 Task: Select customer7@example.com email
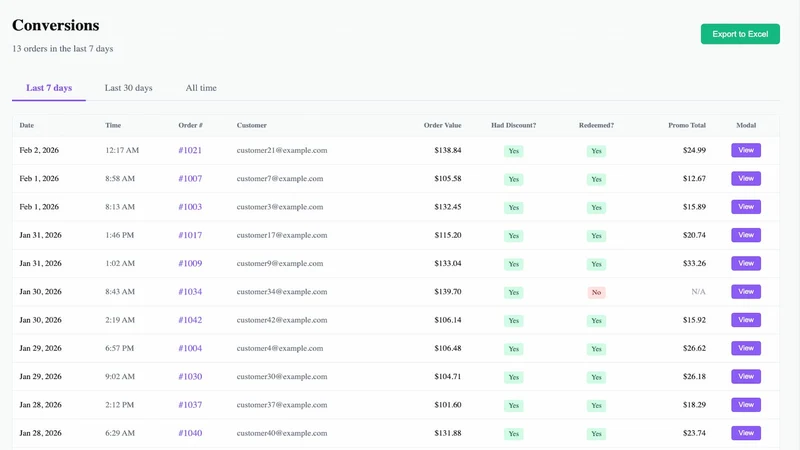coord(280,179)
